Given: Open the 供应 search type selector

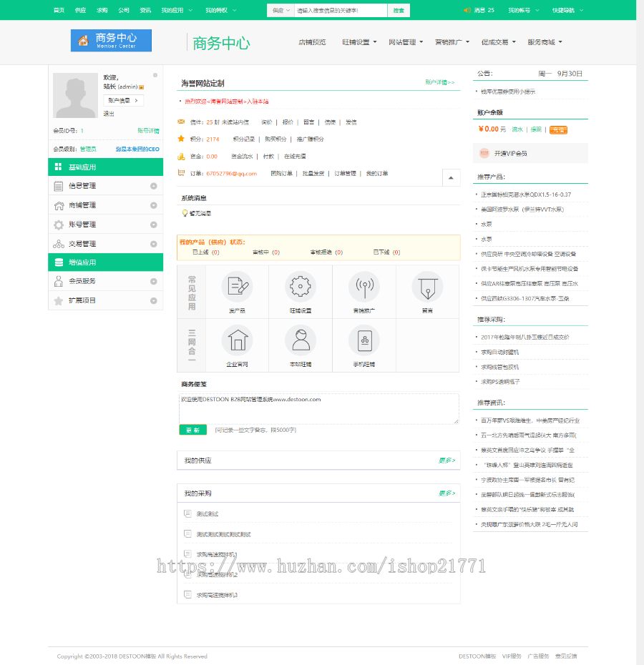Looking at the screenshot, I should (x=279, y=11).
